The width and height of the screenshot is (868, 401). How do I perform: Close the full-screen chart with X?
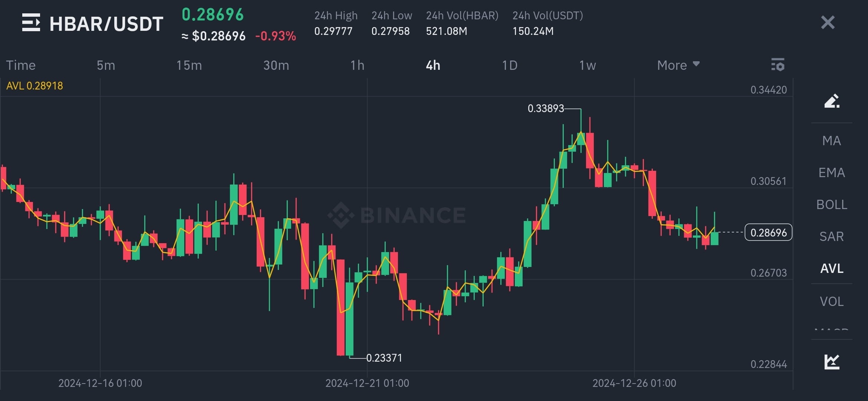tap(828, 23)
